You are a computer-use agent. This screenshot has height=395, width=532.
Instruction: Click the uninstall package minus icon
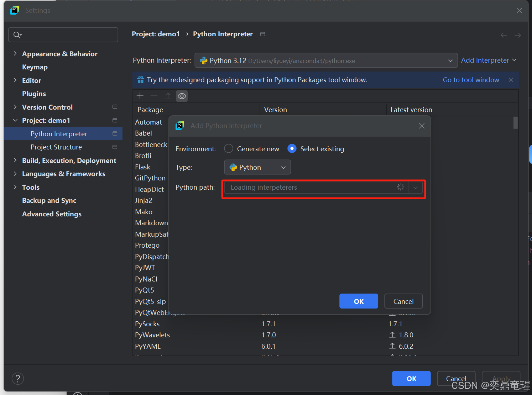pos(154,96)
